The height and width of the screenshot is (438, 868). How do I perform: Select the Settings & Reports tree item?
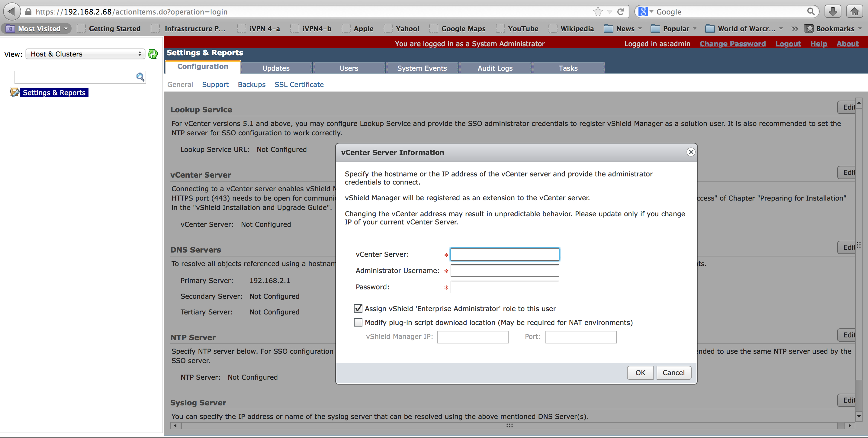pos(54,93)
